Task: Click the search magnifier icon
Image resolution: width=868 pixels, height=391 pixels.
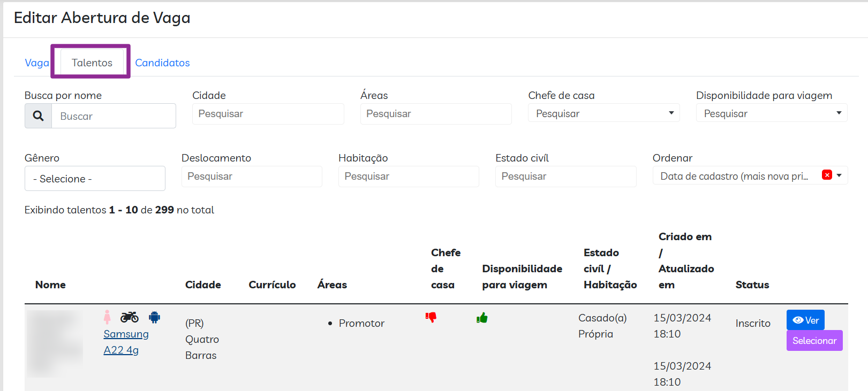Action: 39,116
